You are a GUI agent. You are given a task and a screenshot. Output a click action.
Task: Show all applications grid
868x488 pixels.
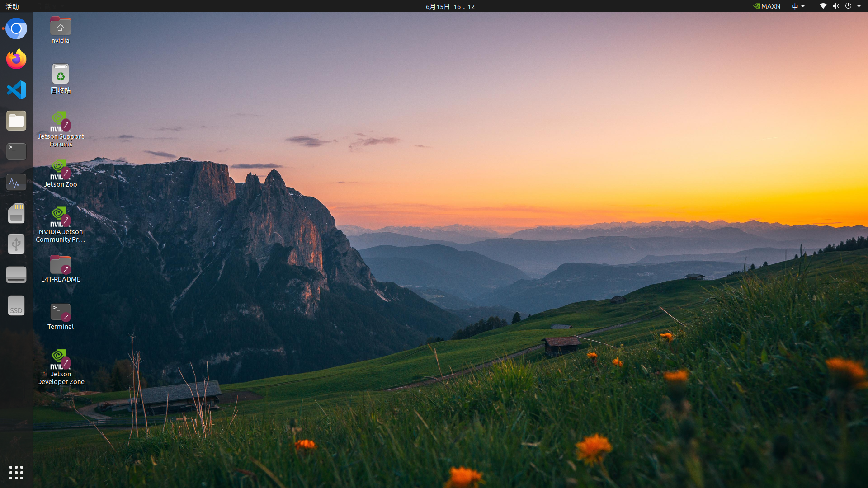16,473
